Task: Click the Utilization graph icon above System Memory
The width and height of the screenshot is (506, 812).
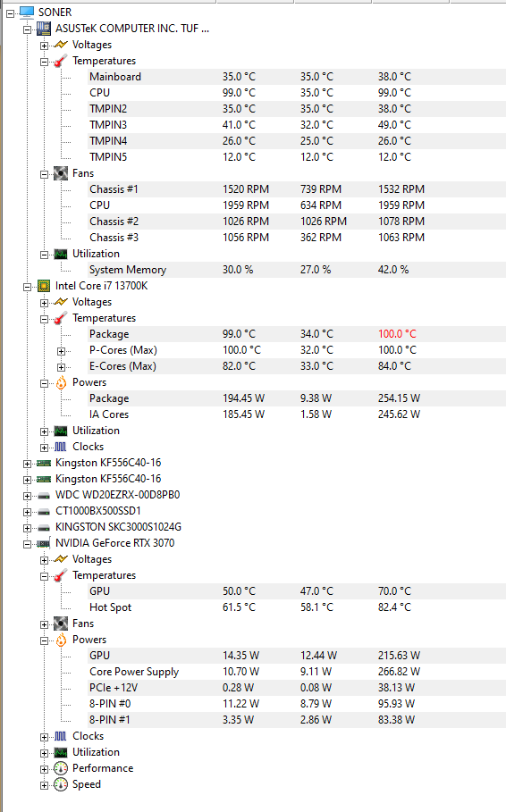Action: coord(61,254)
